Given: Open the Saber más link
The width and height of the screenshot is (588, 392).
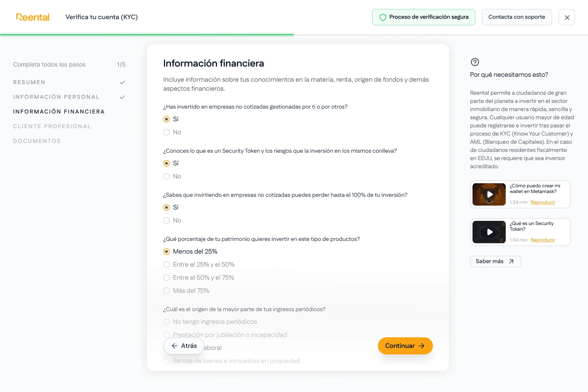Looking at the screenshot, I should click(495, 261).
